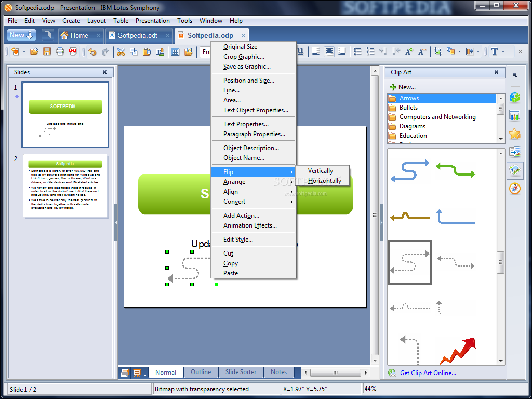This screenshot has width=532, height=399.
Task: Open the Notes view tab
Action: (x=278, y=372)
